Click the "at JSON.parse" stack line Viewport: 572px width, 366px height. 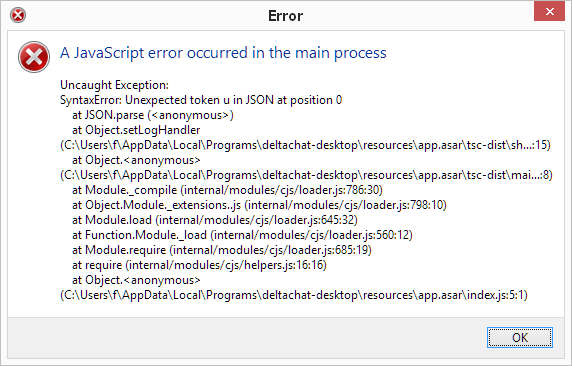153,115
